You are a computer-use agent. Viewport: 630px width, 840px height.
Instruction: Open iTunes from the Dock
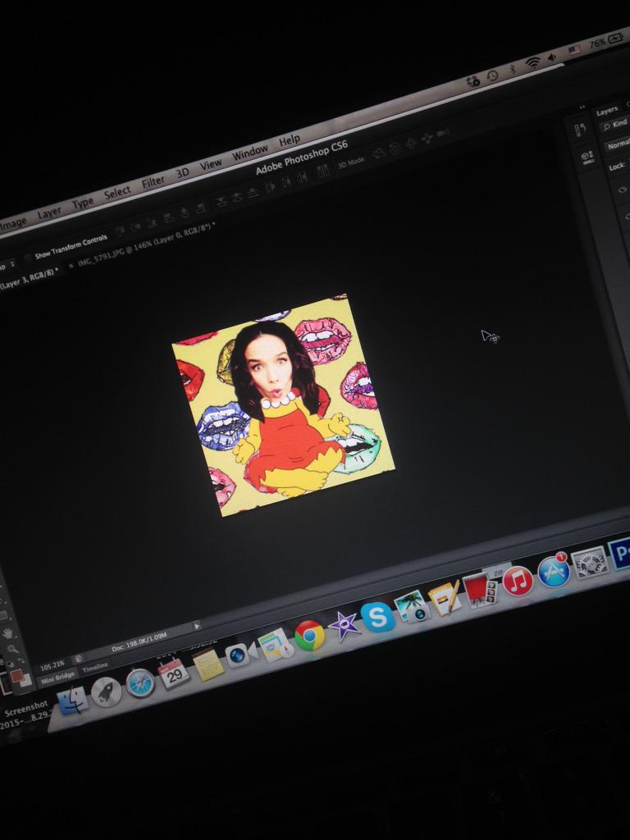(518, 580)
